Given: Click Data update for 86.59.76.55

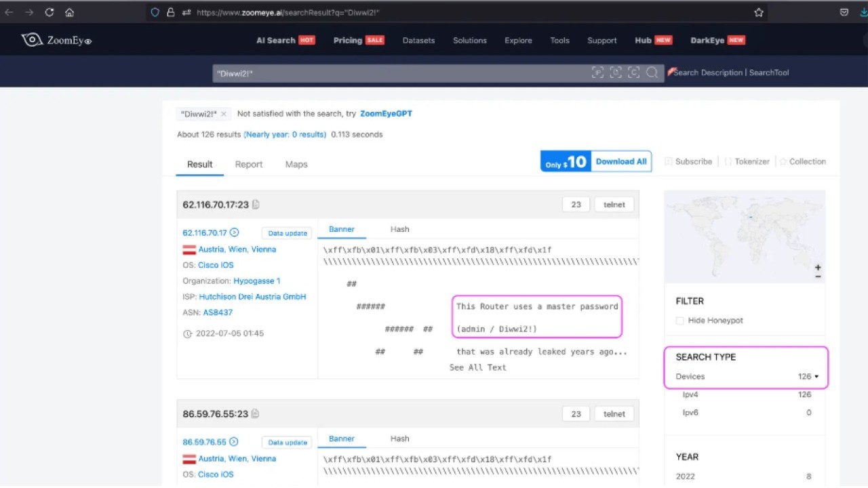Looking at the screenshot, I should tap(287, 443).
